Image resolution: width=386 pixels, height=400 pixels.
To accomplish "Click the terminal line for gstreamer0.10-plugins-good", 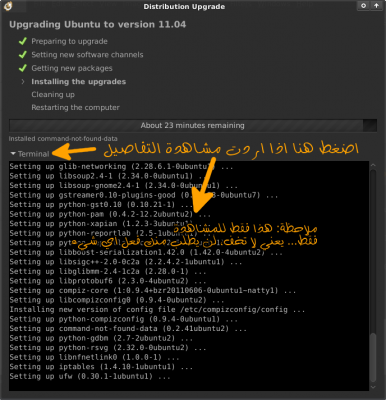I will pos(144,195).
